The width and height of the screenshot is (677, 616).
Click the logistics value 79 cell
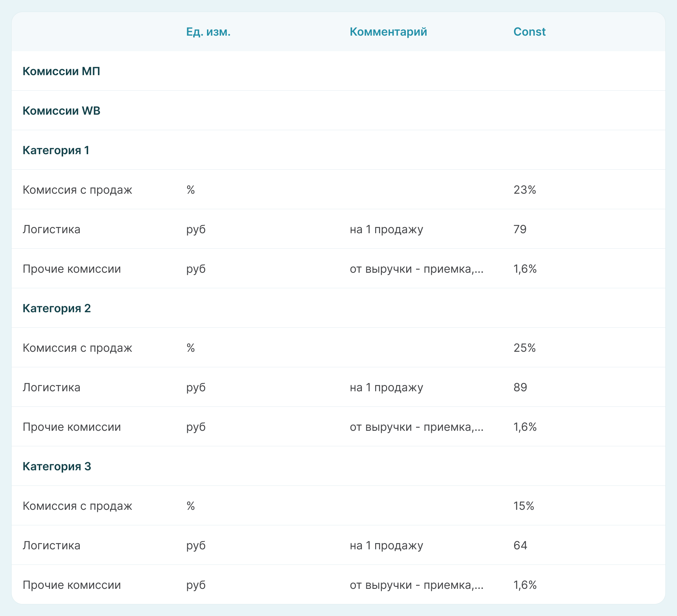tap(520, 229)
